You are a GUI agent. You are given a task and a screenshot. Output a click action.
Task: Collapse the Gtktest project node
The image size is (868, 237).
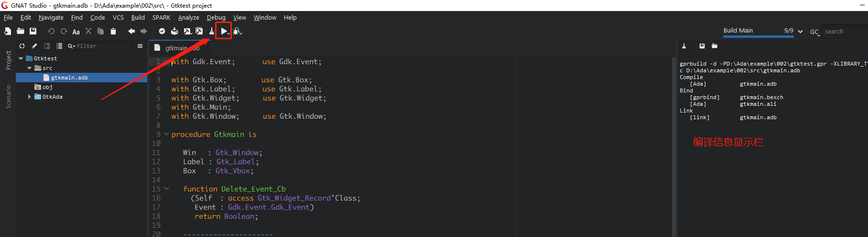pos(21,58)
